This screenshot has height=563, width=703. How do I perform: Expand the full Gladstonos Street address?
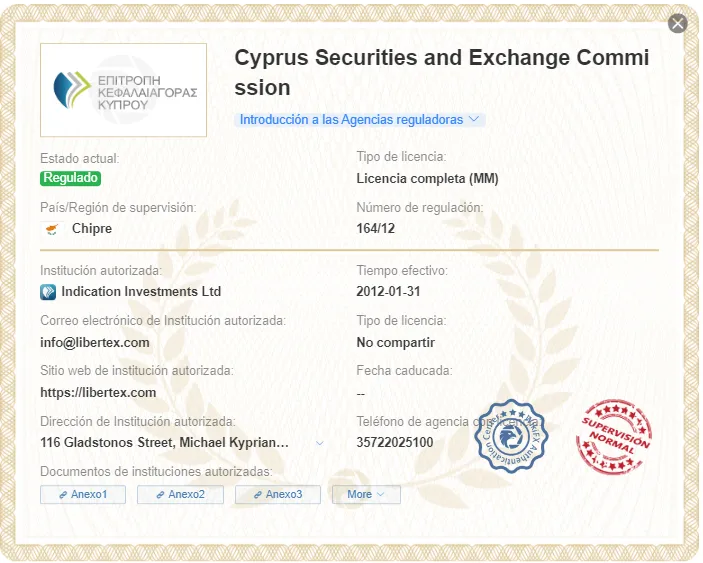[320, 443]
